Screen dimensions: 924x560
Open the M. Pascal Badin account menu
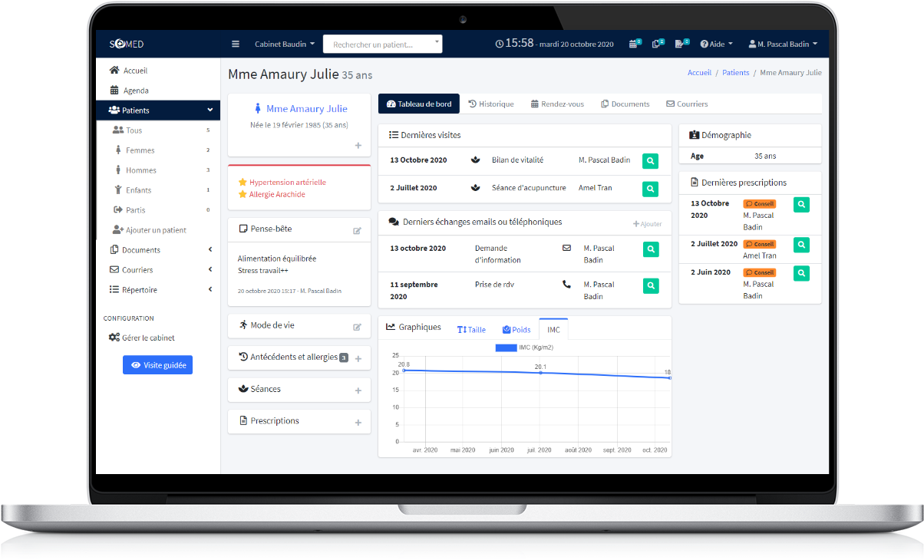782,44
